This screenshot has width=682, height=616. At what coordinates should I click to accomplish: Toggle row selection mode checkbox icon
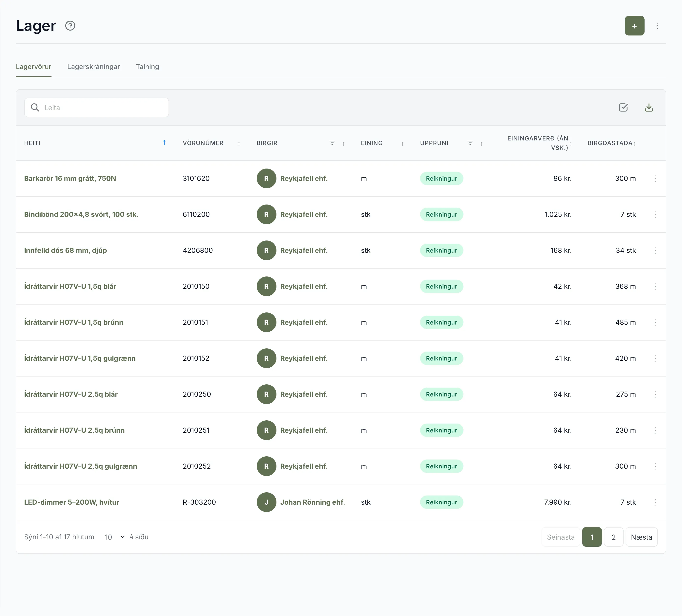[623, 108]
